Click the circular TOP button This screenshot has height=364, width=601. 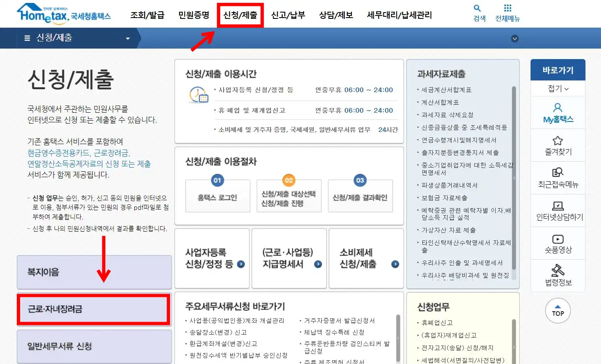[x=558, y=311]
